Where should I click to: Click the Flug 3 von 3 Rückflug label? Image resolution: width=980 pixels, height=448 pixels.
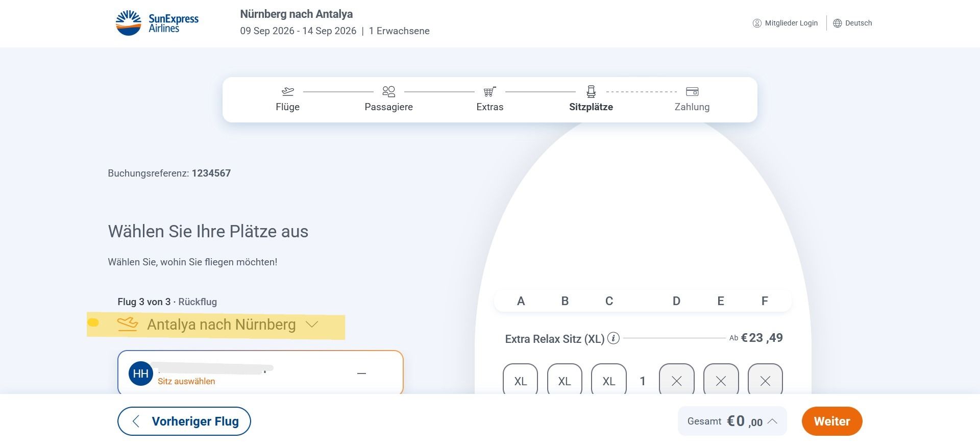click(167, 302)
